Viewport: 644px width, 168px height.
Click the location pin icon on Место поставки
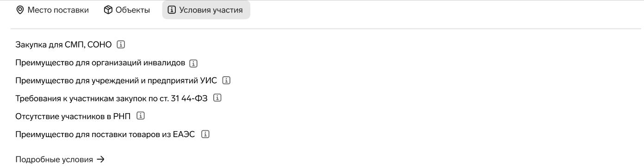20,10
